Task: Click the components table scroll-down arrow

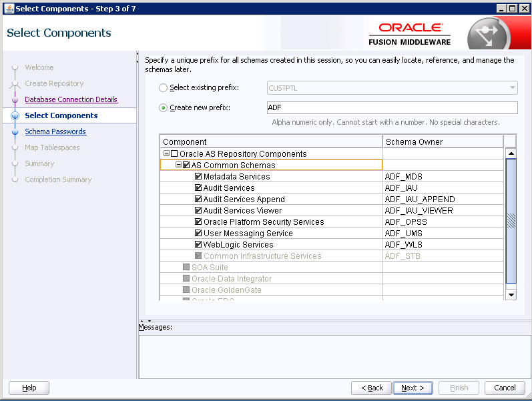Action: [x=511, y=295]
